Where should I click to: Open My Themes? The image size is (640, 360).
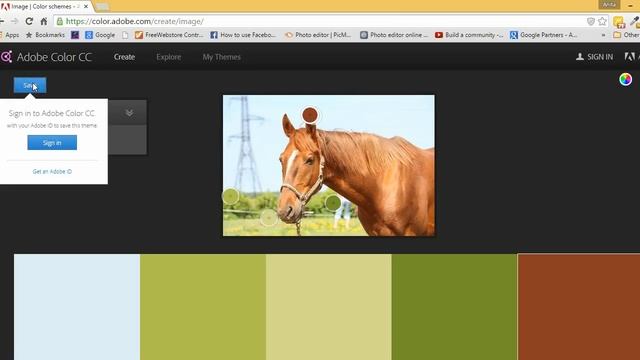(222, 57)
